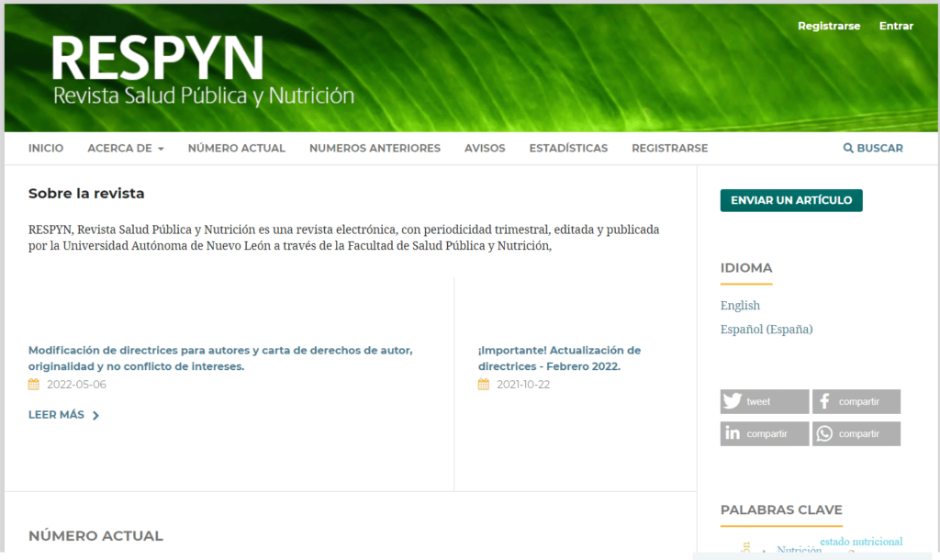Select INICIO in the navigation bar
The image size is (940, 560).
[46, 148]
